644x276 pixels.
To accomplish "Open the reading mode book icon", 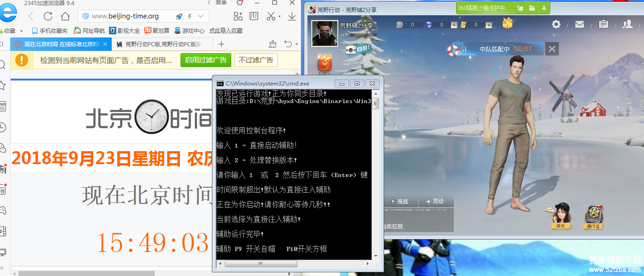I will point(254,16).
